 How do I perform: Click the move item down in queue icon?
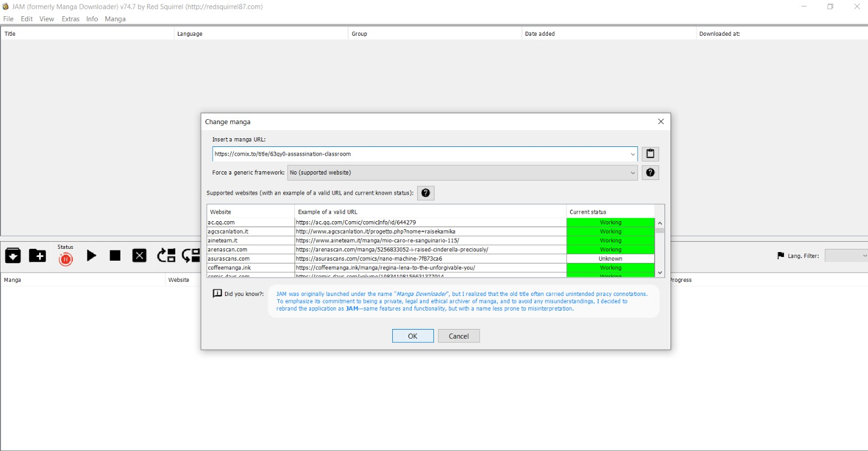point(190,255)
